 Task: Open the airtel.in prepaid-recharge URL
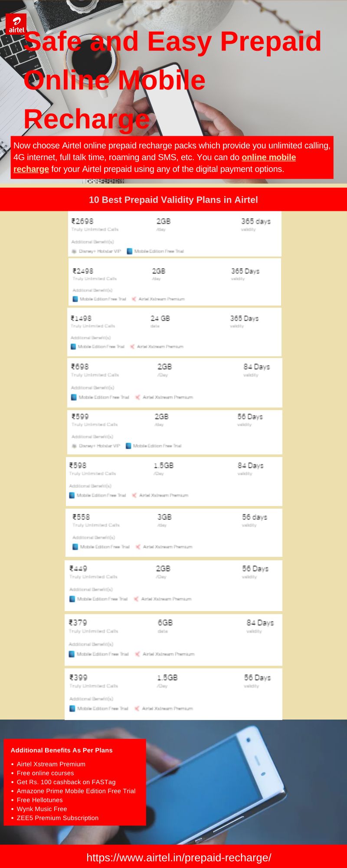coord(179,858)
